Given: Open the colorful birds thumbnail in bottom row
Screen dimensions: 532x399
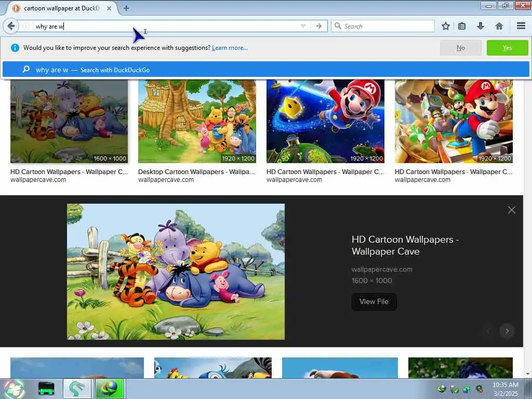Looking at the screenshot, I should (x=212, y=368).
